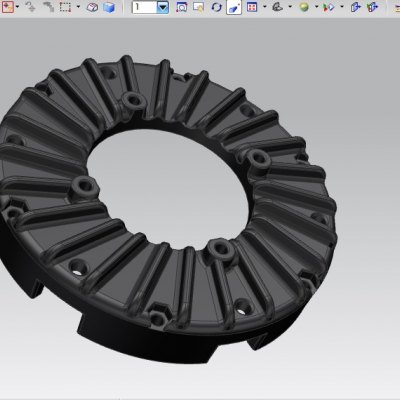This screenshot has width=400, height=400.
Task: Click the greyed-out lock icon
Action: [30, 6]
